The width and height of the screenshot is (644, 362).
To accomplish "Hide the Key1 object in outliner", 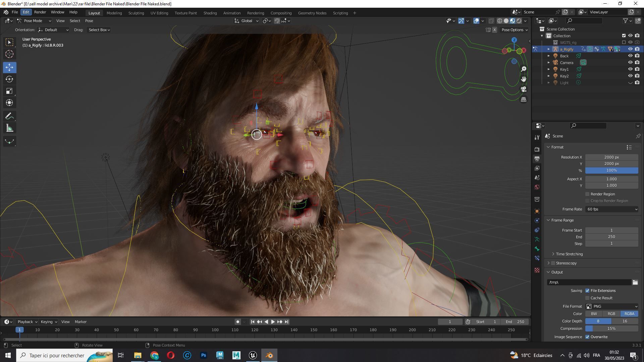I will pyautogui.click(x=630, y=69).
